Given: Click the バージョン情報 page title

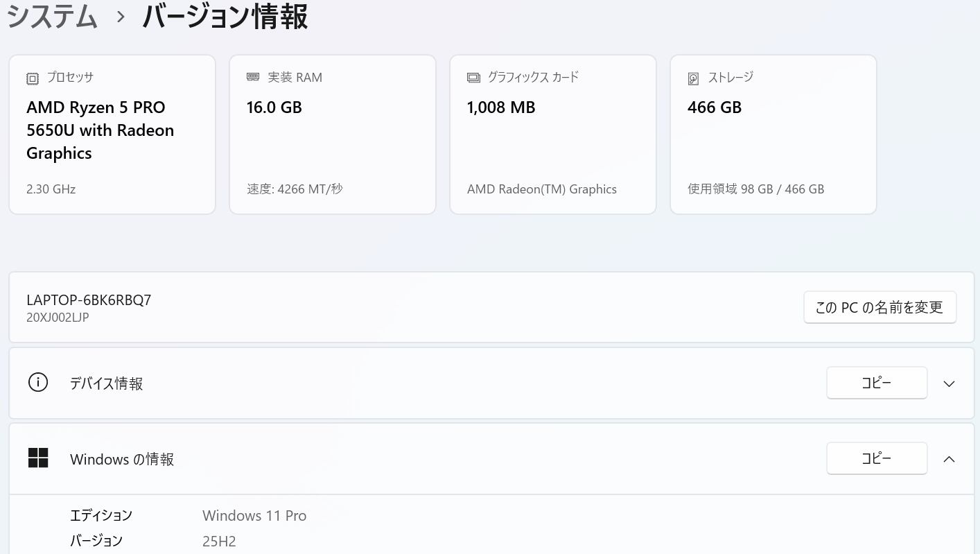Looking at the screenshot, I should [x=225, y=16].
